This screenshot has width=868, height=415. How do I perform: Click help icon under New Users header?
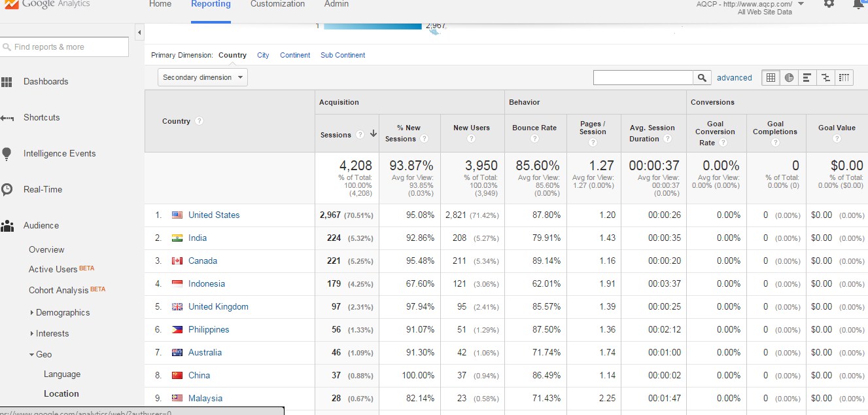(472, 139)
